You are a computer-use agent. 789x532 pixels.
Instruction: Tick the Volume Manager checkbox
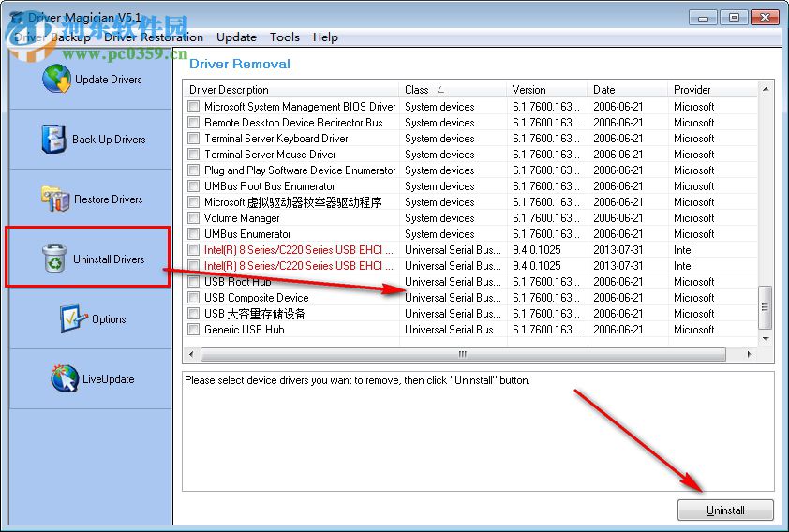[x=193, y=217]
